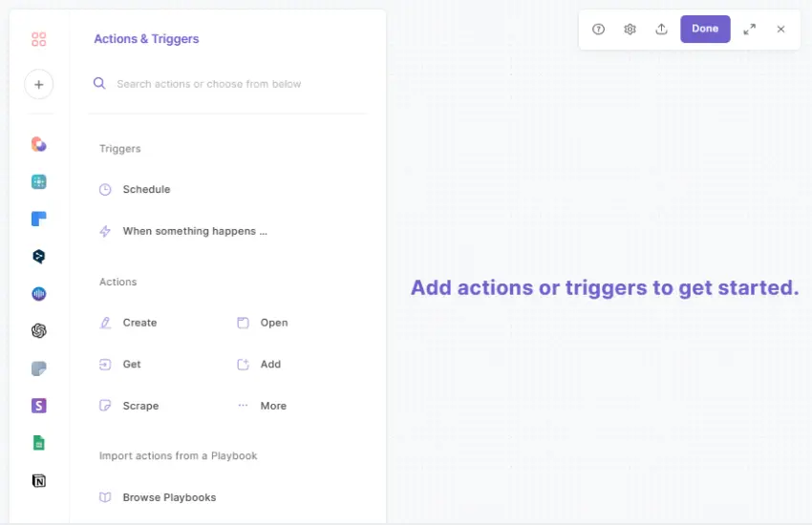Screen dimensions: 812x525
Task: Open the dark hexagon app icon
Action: 39,256
